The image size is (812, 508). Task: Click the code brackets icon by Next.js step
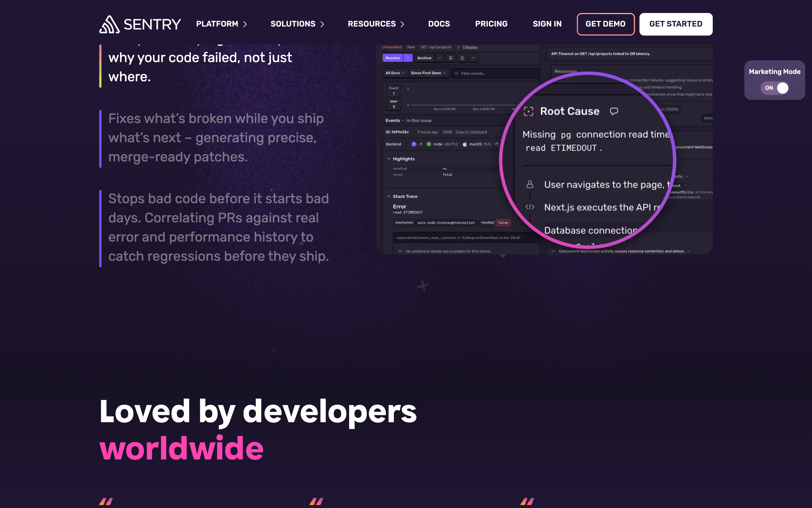(x=530, y=207)
